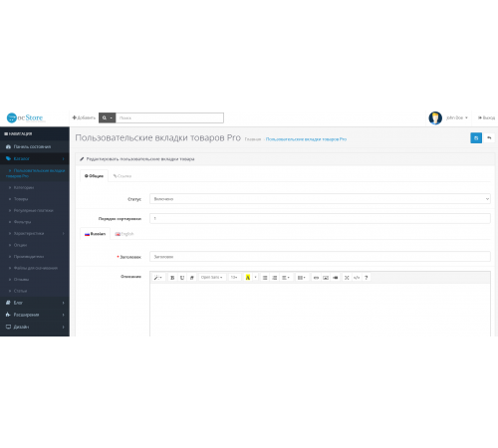Click the yellow text highlight color button
Viewport: 498px width, 448px height.
(248, 278)
